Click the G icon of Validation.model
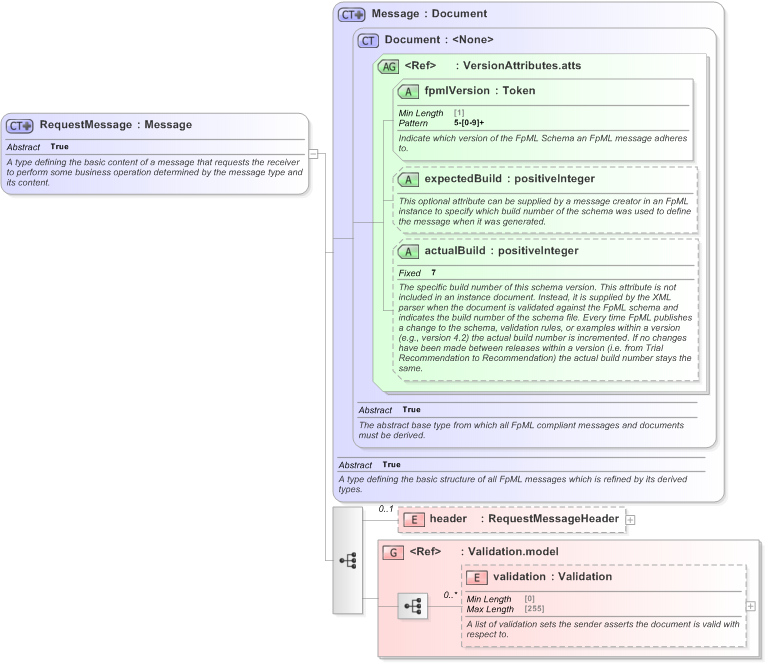Image resolution: width=765 pixels, height=663 pixels. pos(393,553)
